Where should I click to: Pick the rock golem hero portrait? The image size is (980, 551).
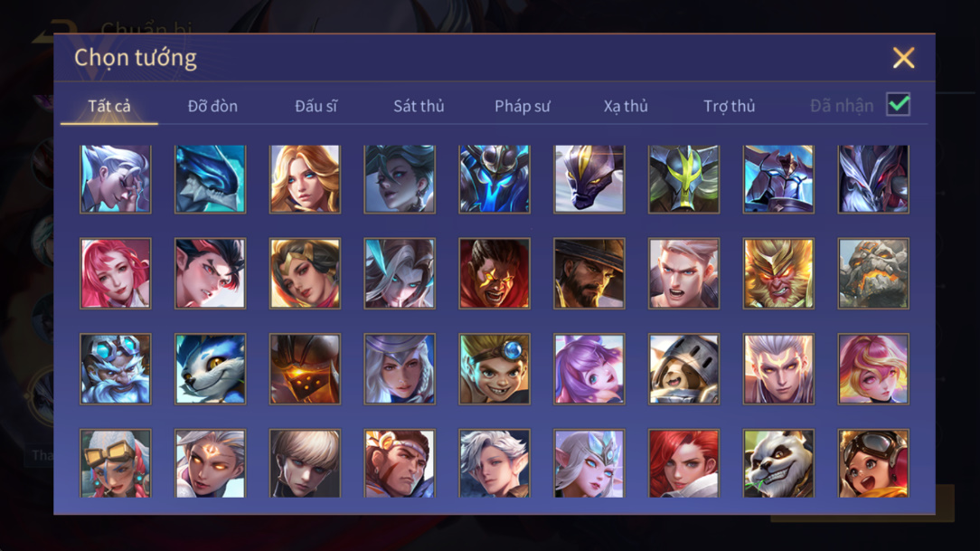[x=873, y=273]
